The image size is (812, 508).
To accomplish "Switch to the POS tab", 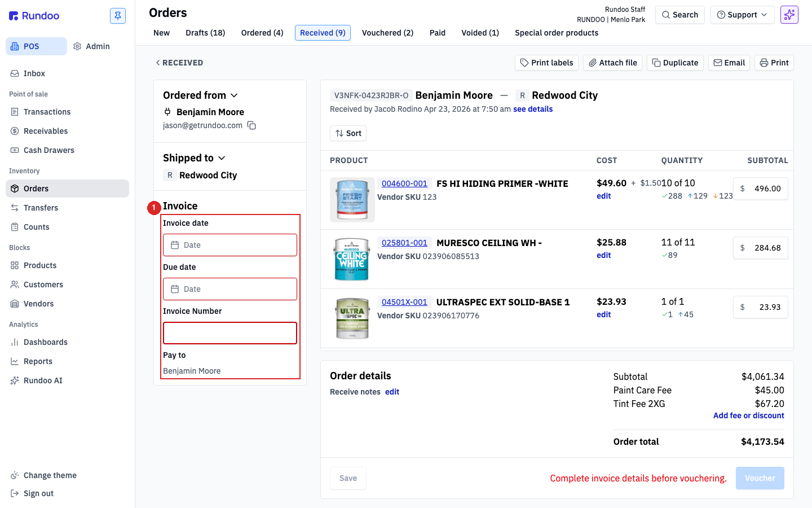I will (36, 46).
